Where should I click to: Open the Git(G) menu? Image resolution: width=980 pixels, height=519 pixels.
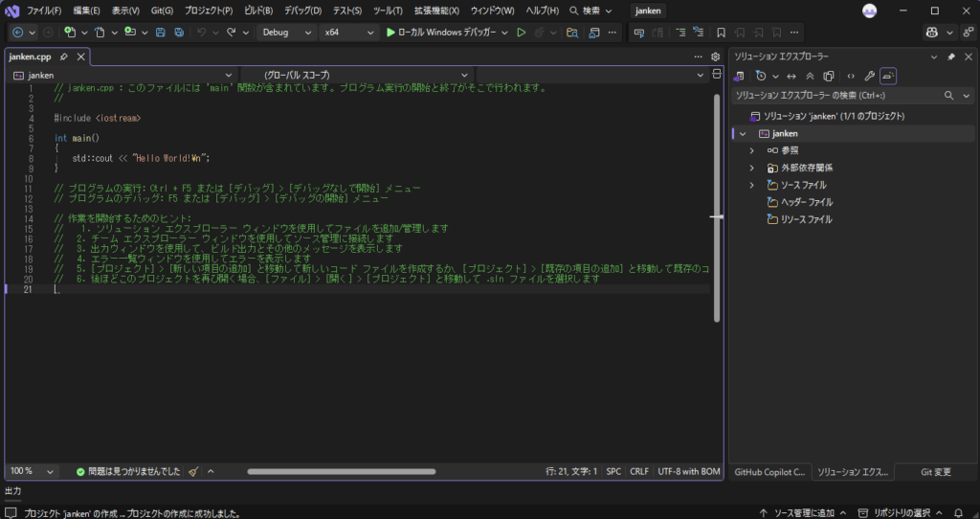coord(162,11)
